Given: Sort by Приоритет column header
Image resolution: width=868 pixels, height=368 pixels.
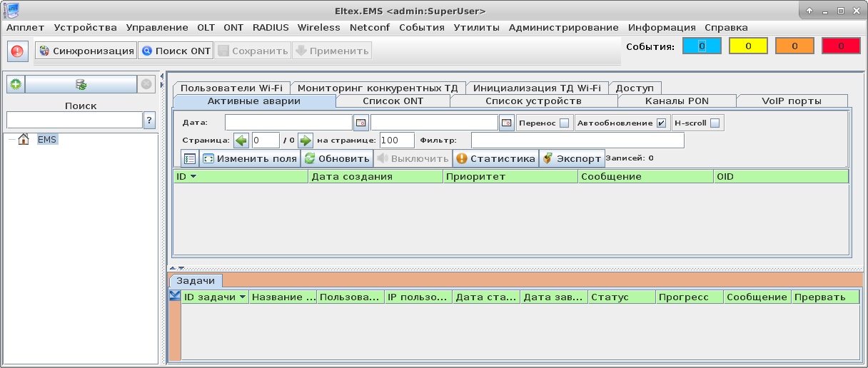Looking at the screenshot, I should pyautogui.click(x=510, y=176).
